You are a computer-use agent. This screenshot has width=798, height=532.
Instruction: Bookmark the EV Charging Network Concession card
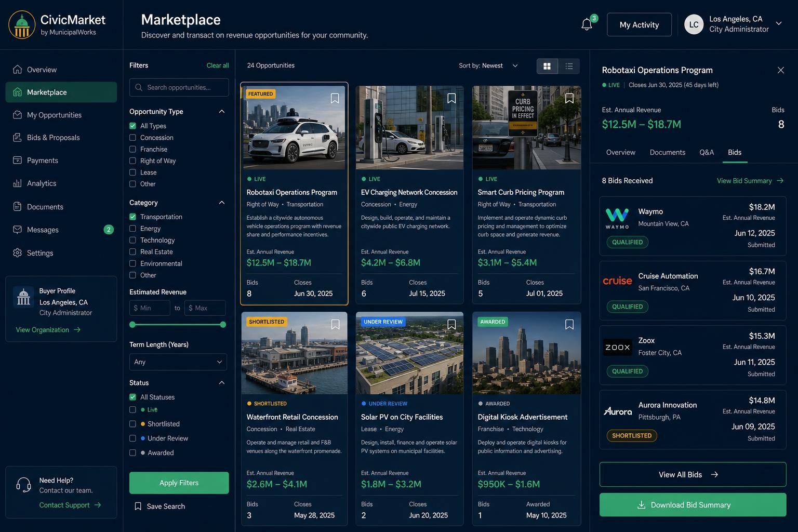click(x=451, y=98)
